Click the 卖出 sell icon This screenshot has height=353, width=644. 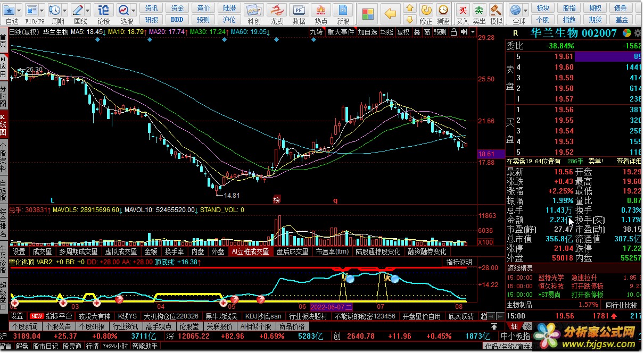[x=480, y=10]
